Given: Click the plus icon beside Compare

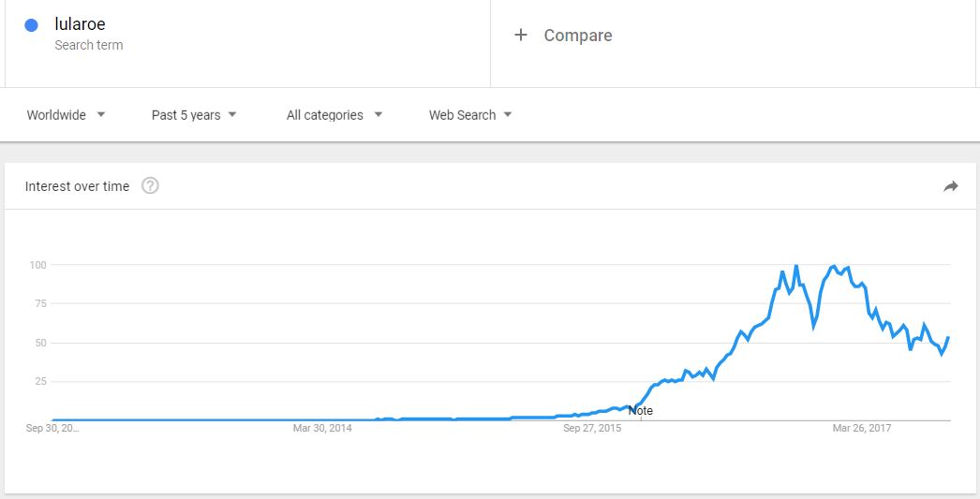Looking at the screenshot, I should (x=521, y=35).
